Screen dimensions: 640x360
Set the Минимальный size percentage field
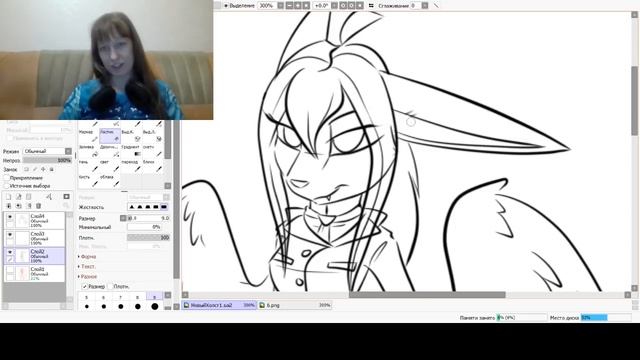pyautogui.click(x=144, y=227)
